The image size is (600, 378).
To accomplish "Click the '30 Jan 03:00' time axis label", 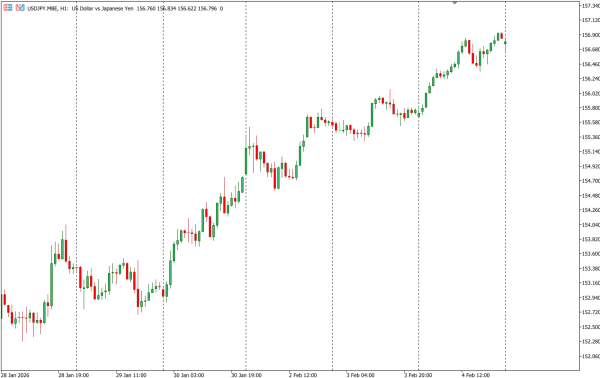I will [x=189, y=375].
